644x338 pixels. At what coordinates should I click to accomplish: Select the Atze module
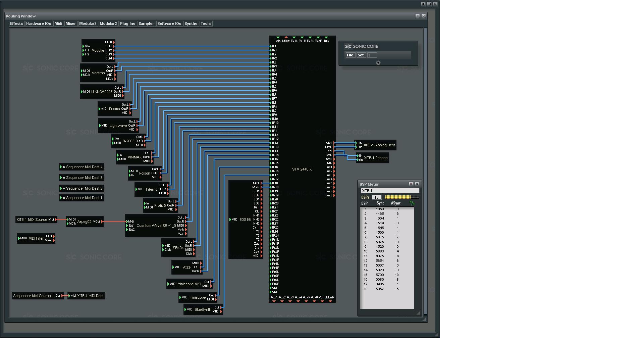point(187,267)
